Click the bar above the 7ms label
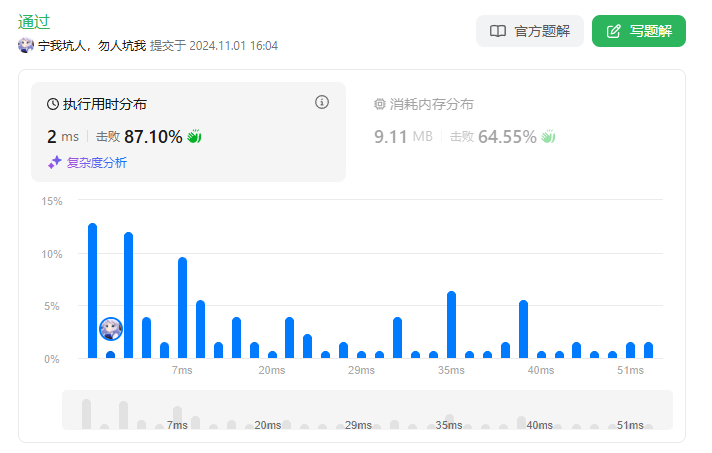 click(x=182, y=307)
